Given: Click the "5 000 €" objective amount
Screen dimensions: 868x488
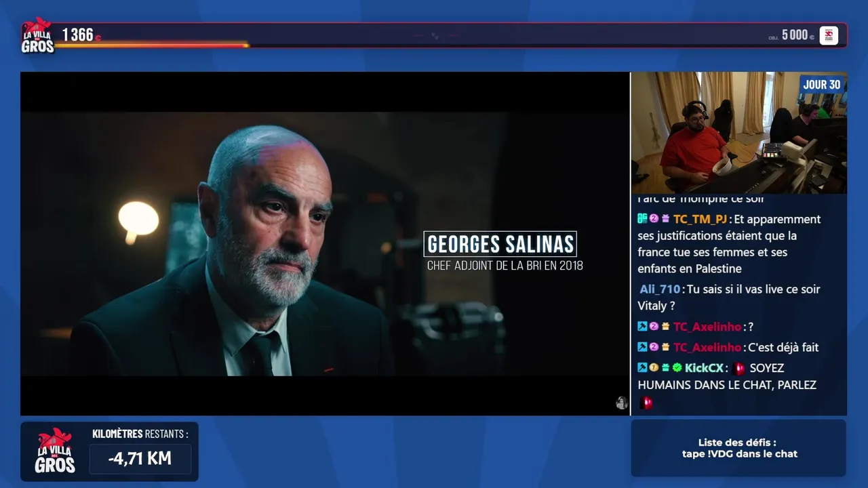Looking at the screenshot, I should (798, 35).
